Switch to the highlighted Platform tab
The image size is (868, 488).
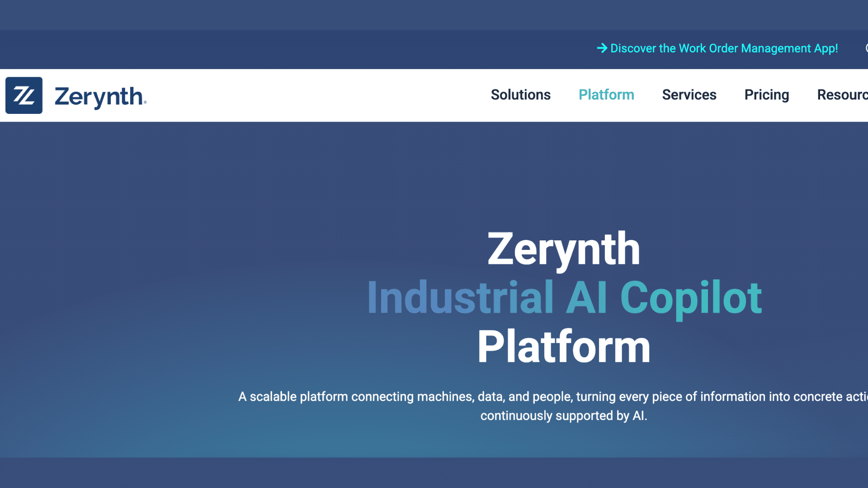pos(606,95)
